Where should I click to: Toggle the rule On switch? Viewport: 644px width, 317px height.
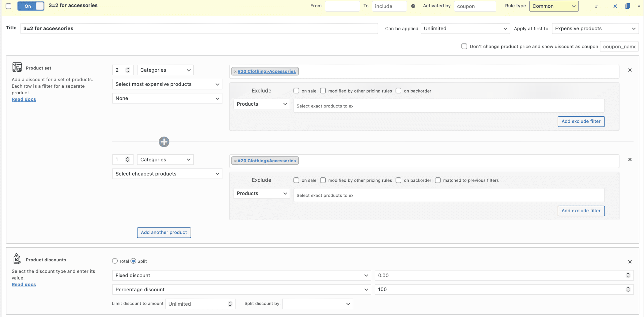pos(31,6)
